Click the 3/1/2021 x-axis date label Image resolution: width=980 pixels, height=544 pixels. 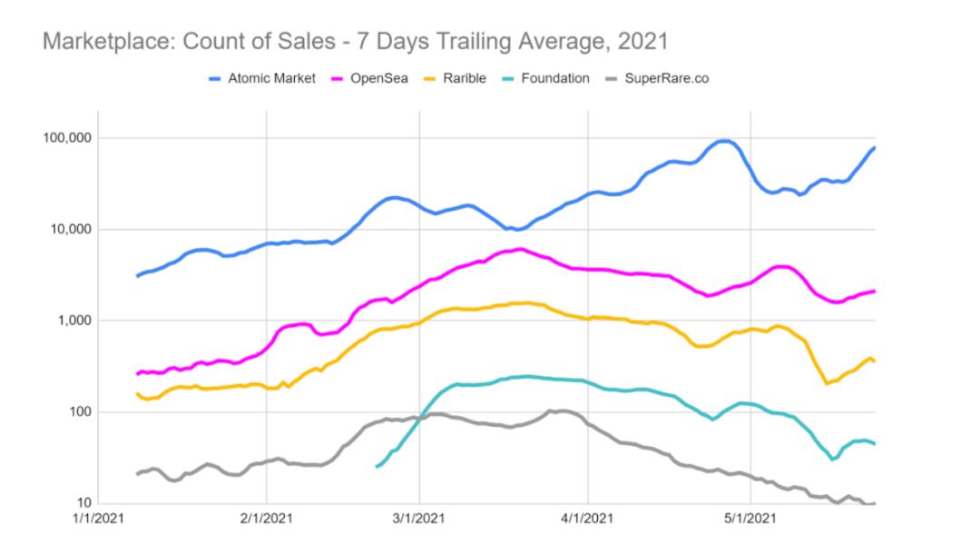click(x=419, y=520)
